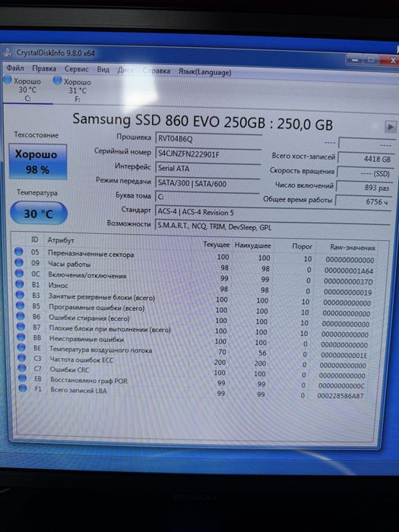Click the Текущее column header
Image resolution: width=399 pixels, height=532 pixels.
217,244
